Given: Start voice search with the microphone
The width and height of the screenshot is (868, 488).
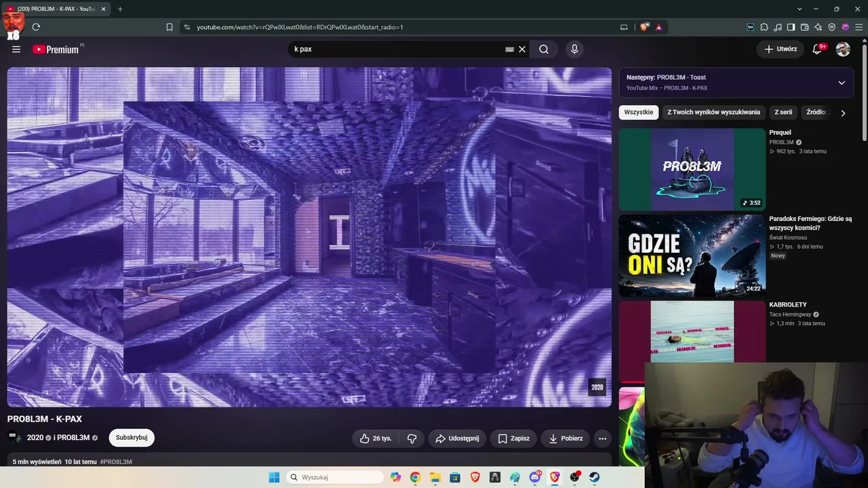Looking at the screenshot, I should pyautogui.click(x=574, y=49).
